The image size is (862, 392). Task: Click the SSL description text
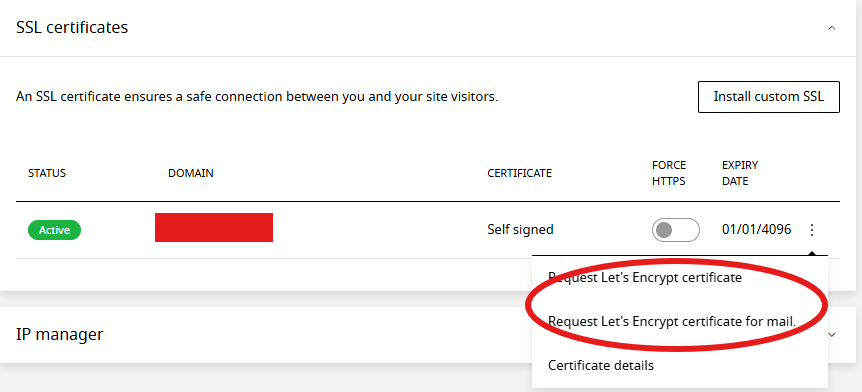coord(257,97)
